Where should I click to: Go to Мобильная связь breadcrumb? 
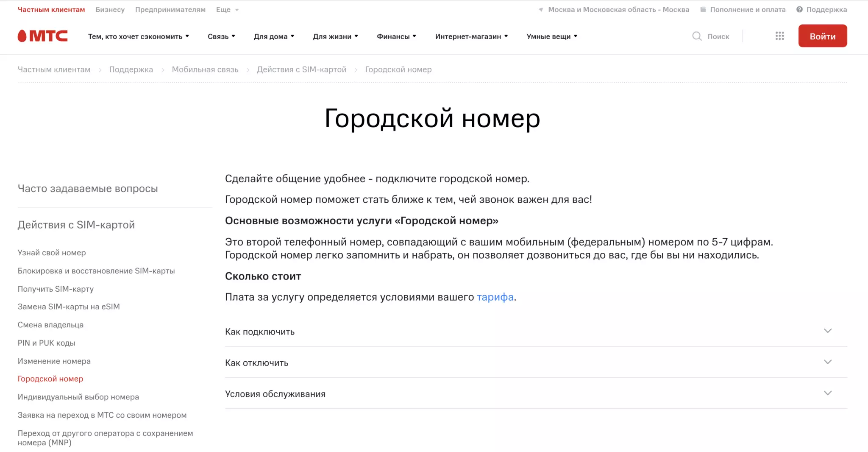[205, 70]
